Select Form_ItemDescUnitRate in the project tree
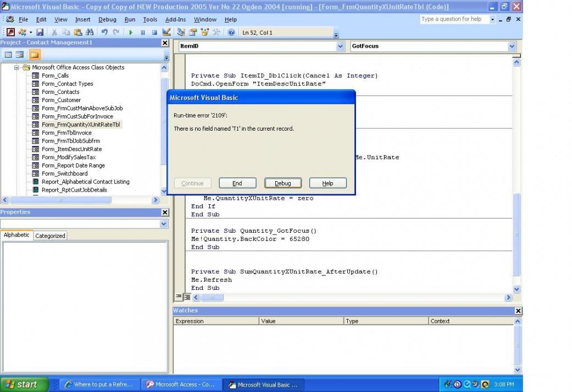The height and width of the screenshot is (392, 572). 72,149
